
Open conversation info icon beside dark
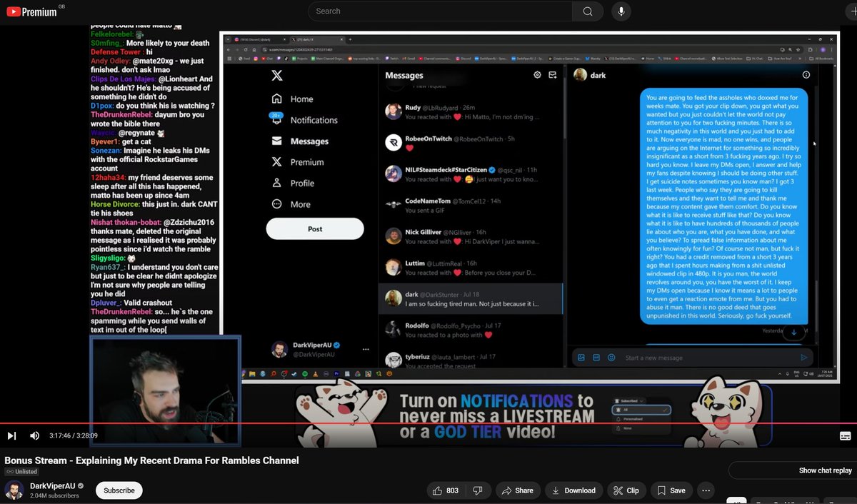[806, 75]
